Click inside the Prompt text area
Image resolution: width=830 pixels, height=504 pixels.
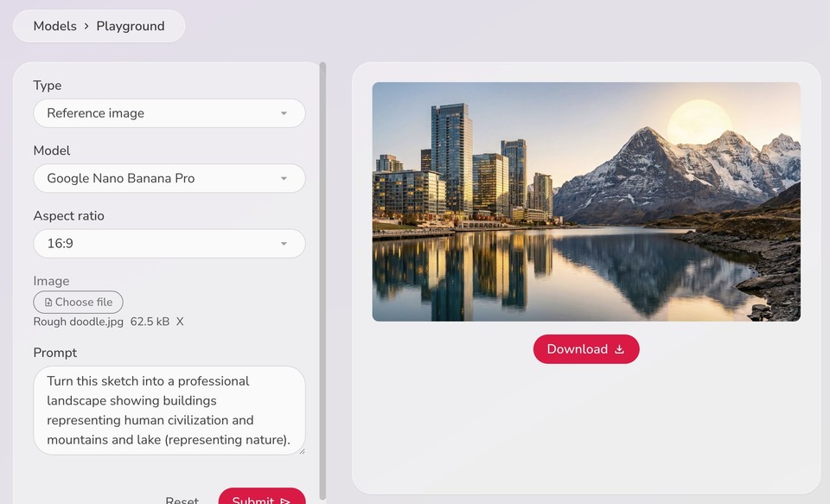pyautogui.click(x=169, y=411)
